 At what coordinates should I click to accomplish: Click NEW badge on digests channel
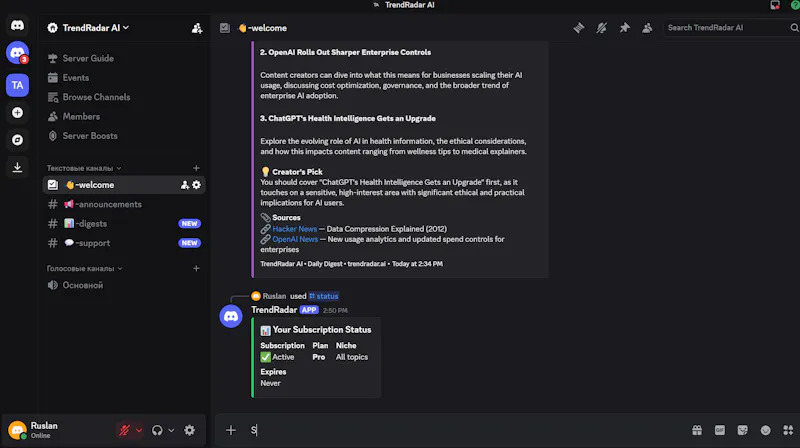point(189,223)
